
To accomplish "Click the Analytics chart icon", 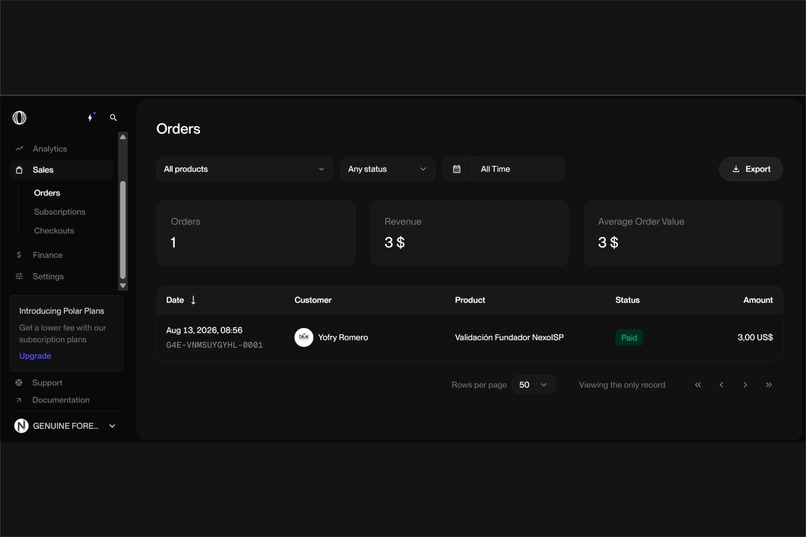I will pos(19,149).
